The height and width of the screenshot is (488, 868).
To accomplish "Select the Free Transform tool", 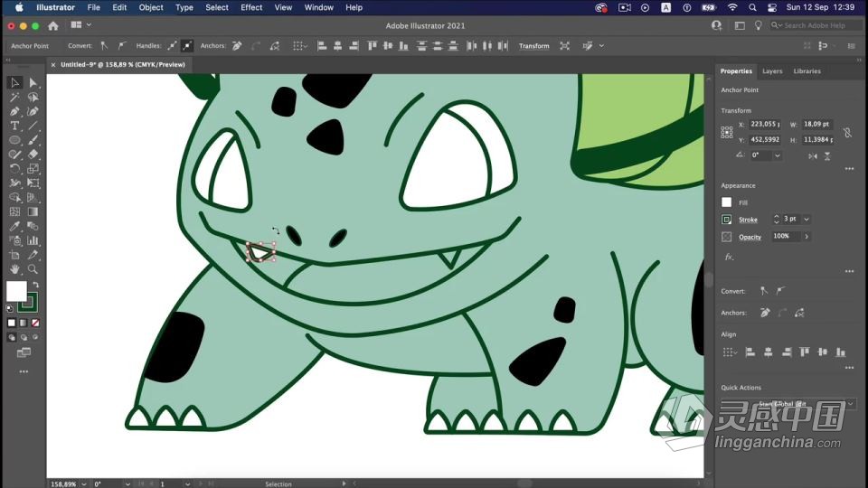I will pos(33,183).
